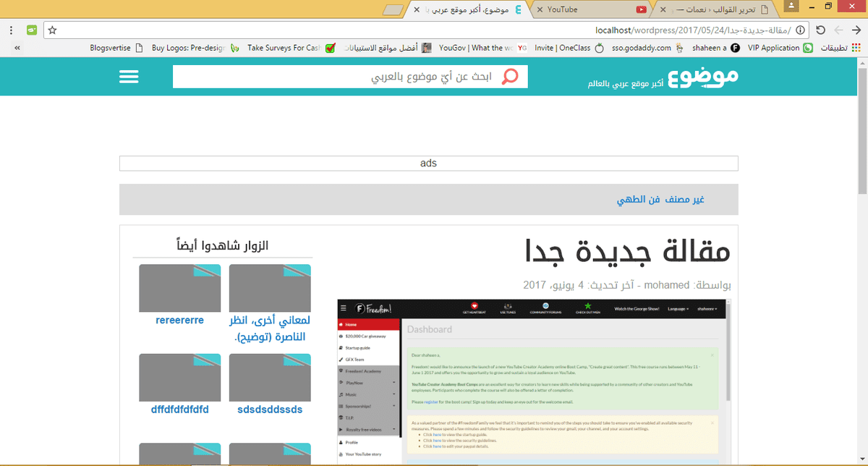The width and height of the screenshot is (868, 466).
Task: Reload the page with the refresh icon
Action: click(x=820, y=30)
